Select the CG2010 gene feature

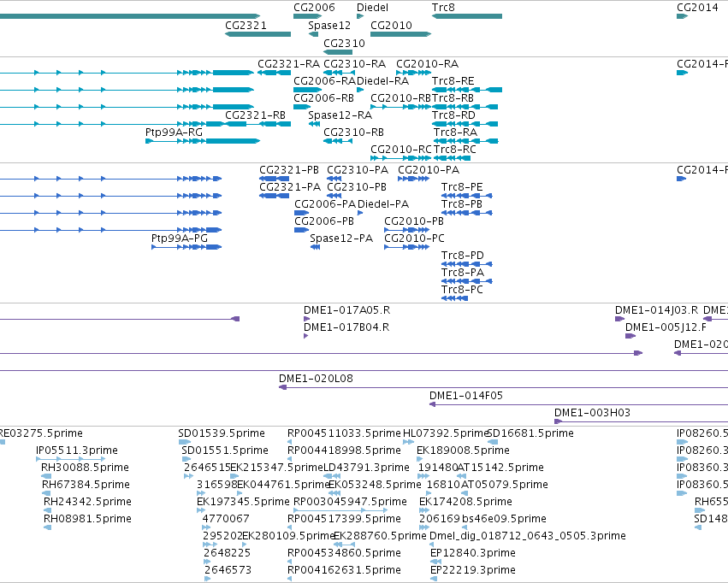tap(400, 34)
